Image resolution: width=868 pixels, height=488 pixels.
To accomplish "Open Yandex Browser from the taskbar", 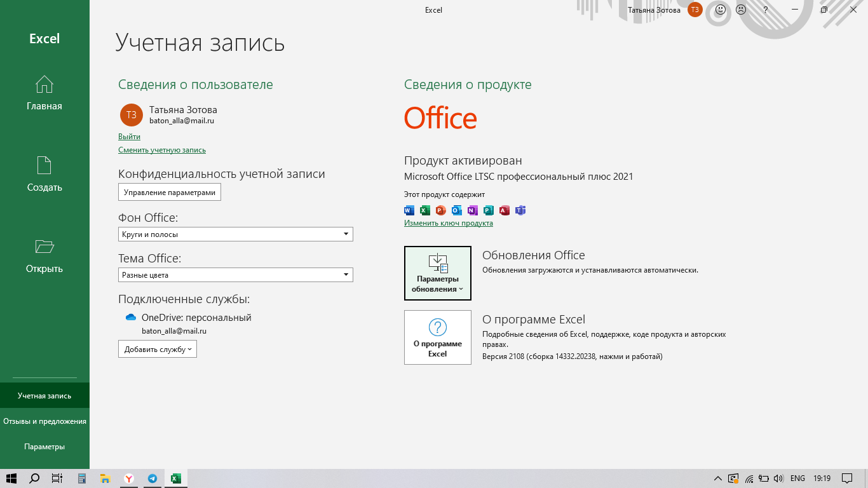I will coord(128,478).
